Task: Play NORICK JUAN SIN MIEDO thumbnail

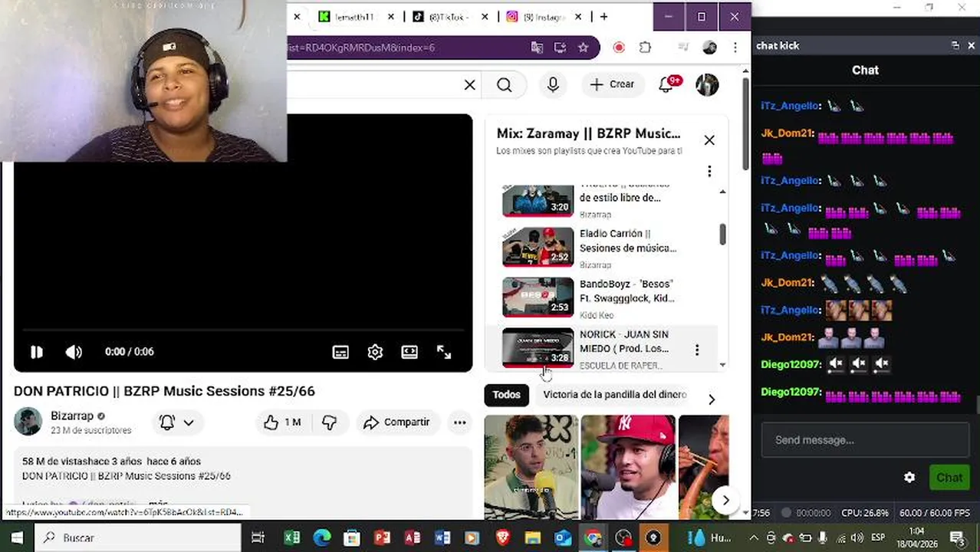Action: pos(538,347)
